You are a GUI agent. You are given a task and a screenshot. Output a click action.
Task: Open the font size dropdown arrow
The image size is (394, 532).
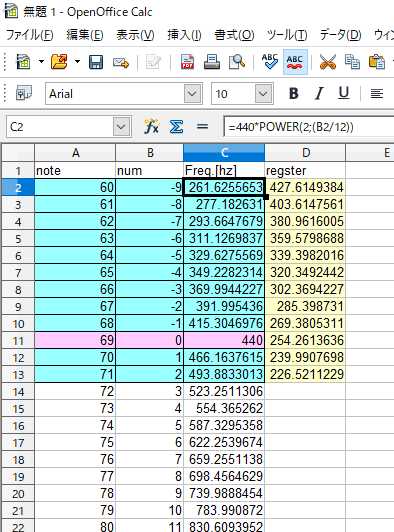pos(263,94)
